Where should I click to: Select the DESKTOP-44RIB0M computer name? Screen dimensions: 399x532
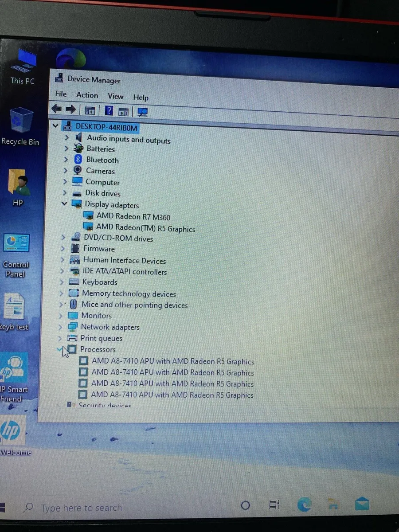106,127
